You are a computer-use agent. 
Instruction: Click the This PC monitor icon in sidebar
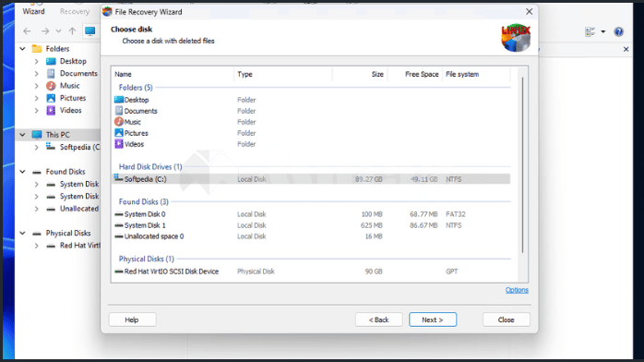pos(37,134)
